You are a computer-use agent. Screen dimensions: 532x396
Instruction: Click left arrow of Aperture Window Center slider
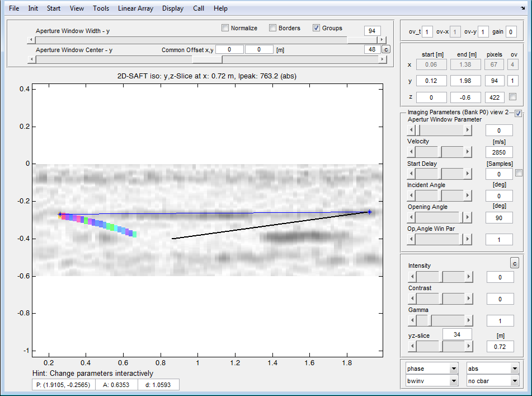(31, 59)
